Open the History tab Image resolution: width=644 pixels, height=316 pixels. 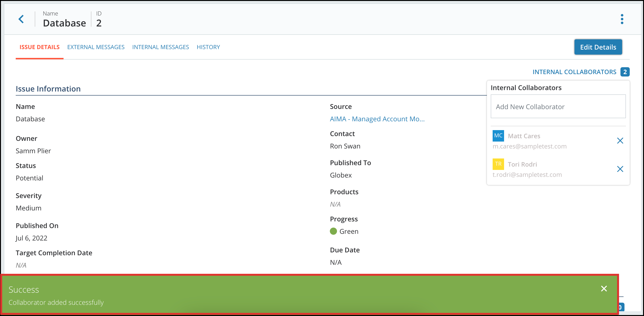tap(208, 47)
